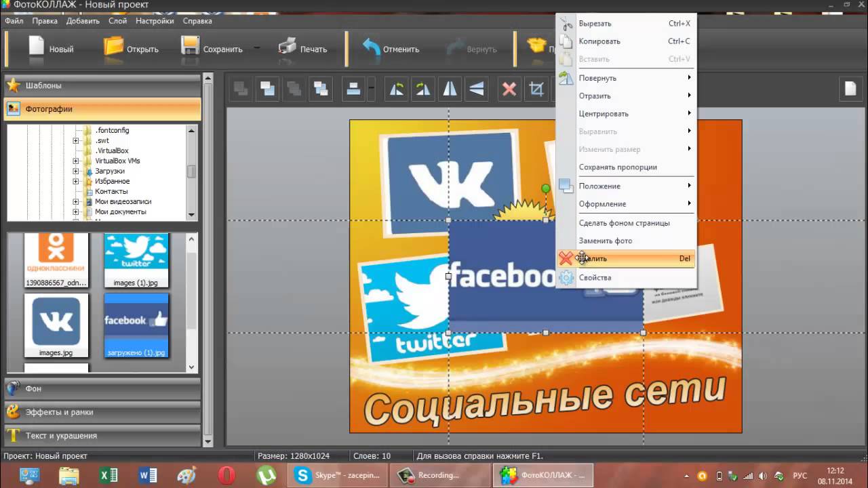Click the align layer icon
This screenshot has width=868, height=488.
pos(353,89)
